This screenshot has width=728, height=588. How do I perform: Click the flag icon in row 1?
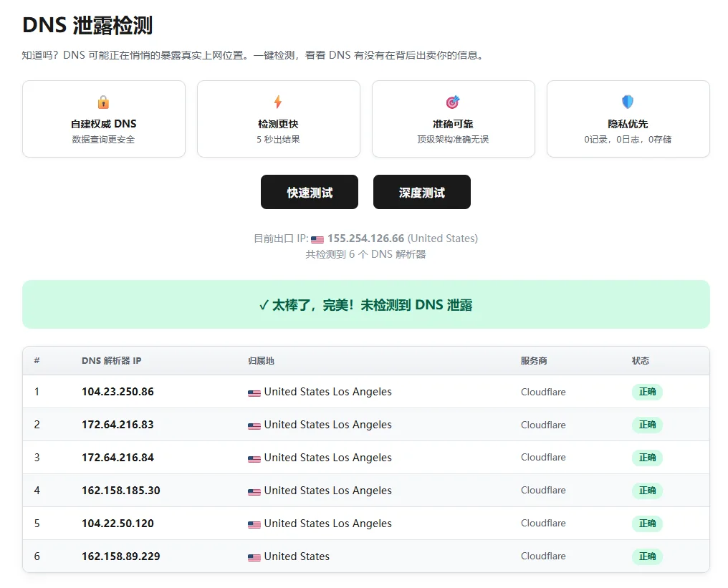pyautogui.click(x=254, y=393)
